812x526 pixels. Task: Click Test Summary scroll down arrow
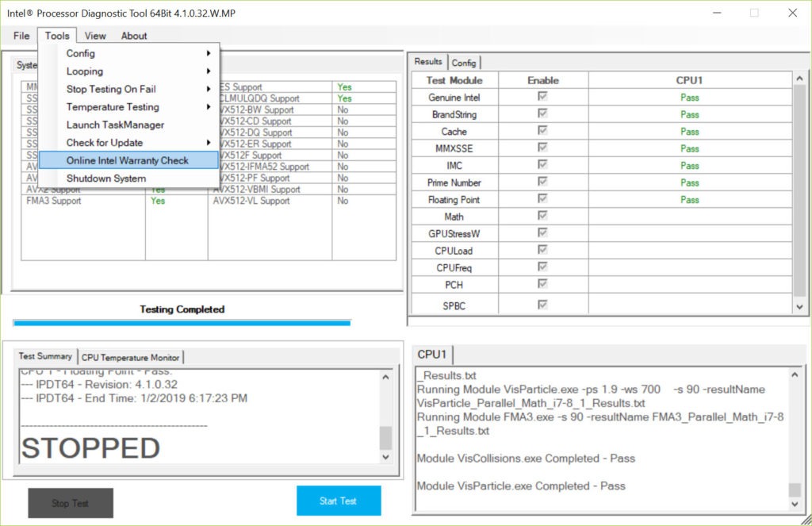[x=385, y=457]
